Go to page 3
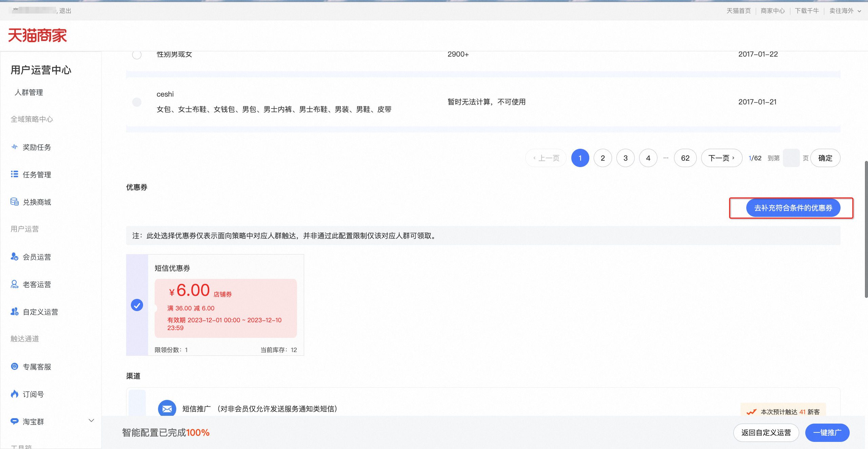868x449 pixels. [x=626, y=158]
